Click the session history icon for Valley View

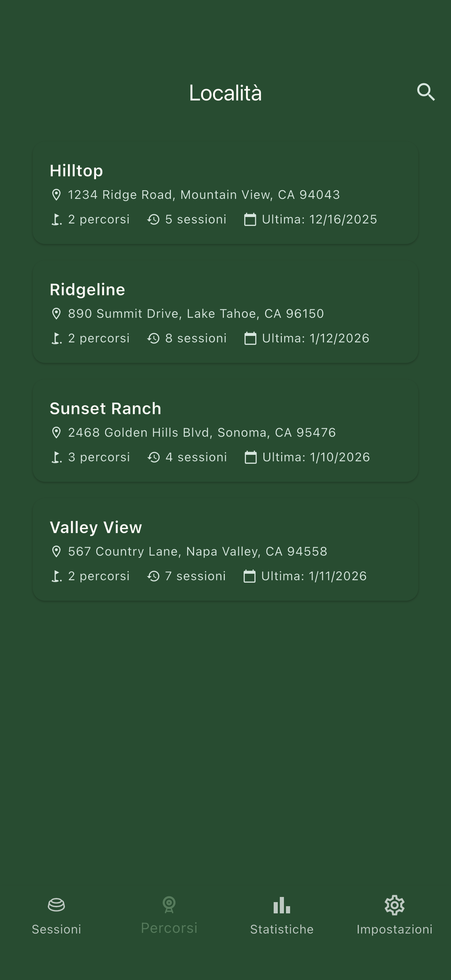coord(153,576)
